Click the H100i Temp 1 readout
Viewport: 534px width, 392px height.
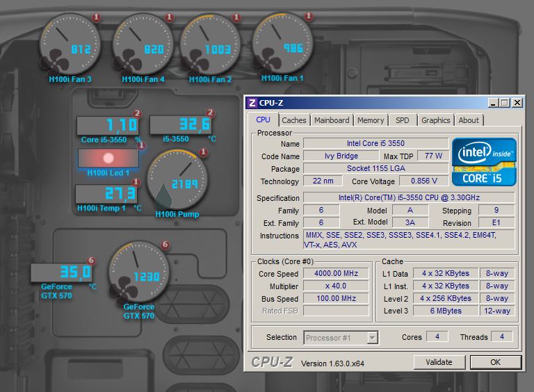tap(106, 194)
